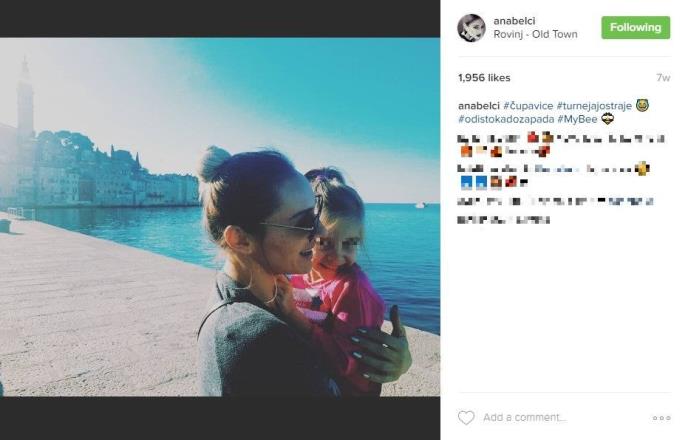Open the three-dot more options menu
Screen dimensions: 688x440
tap(661, 418)
